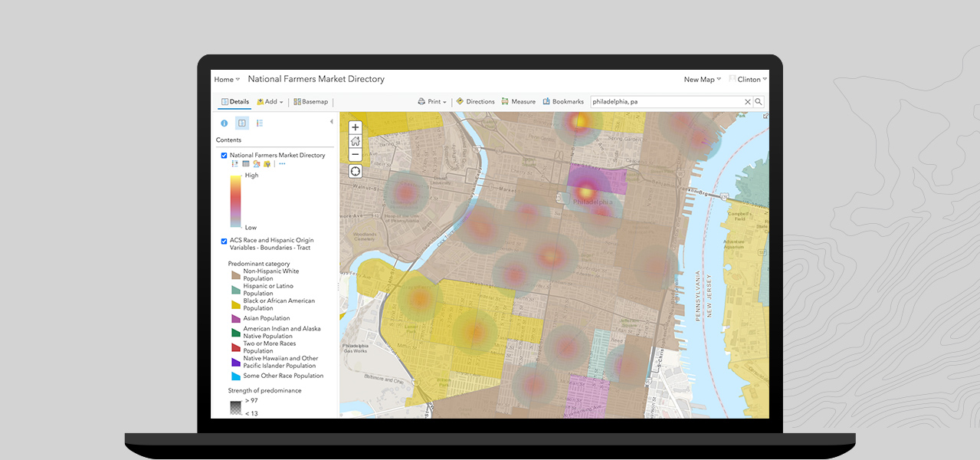Click American Indian and Alaska Native swatch
Screen dimensions: 980x460
pos(236,332)
